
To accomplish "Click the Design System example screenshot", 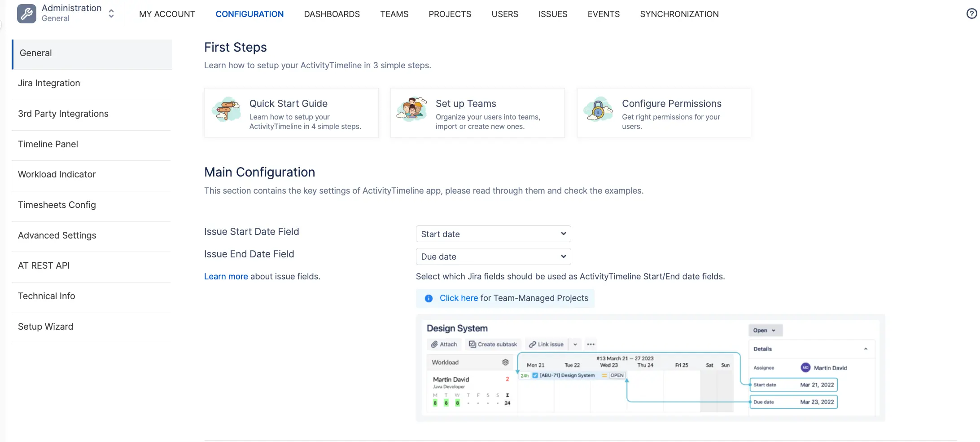I will [650, 368].
